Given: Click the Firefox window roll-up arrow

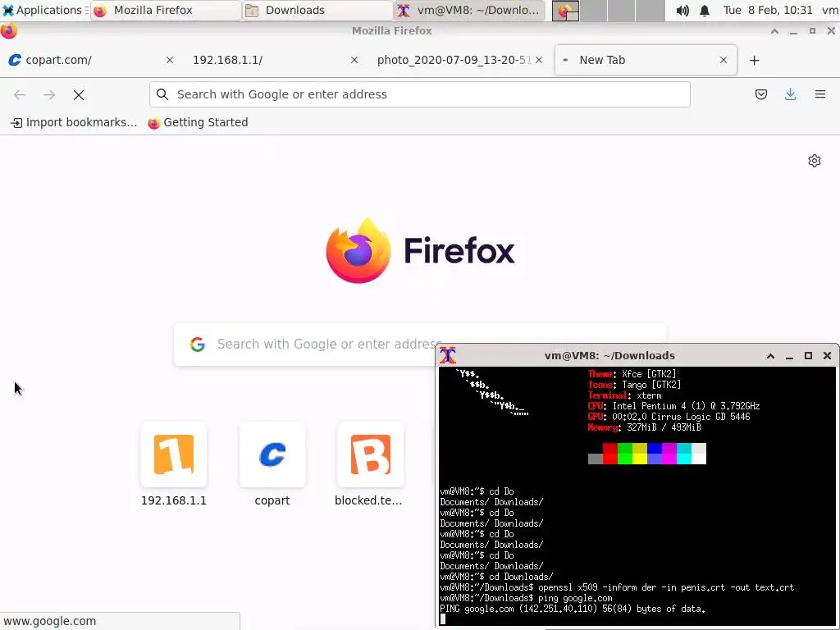Looking at the screenshot, I should point(774,31).
